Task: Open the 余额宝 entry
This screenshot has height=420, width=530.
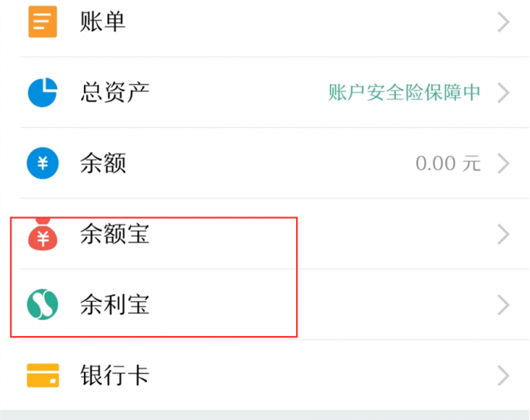Action: click(114, 235)
